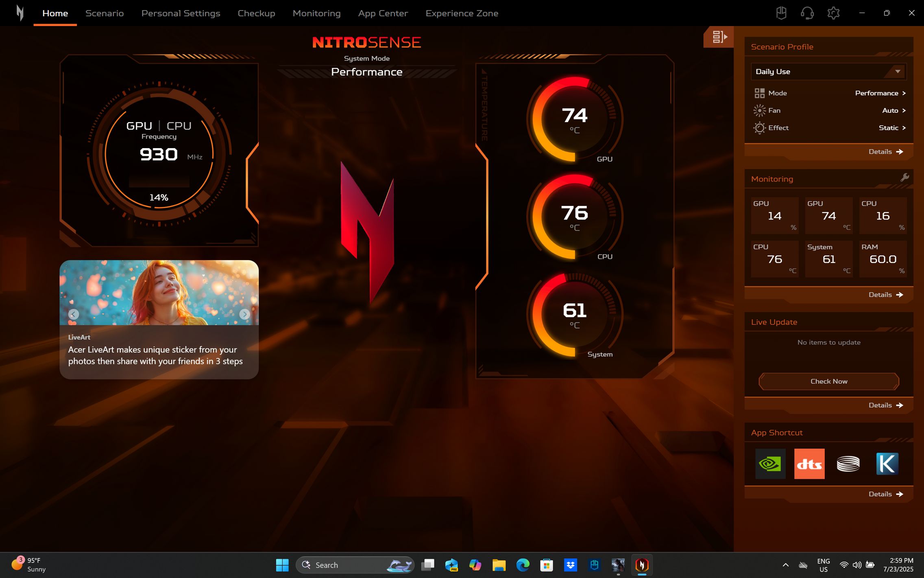Open the Checkup tab
Image resolution: width=924 pixels, height=578 pixels.
pyautogui.click(x=256, y=13)
